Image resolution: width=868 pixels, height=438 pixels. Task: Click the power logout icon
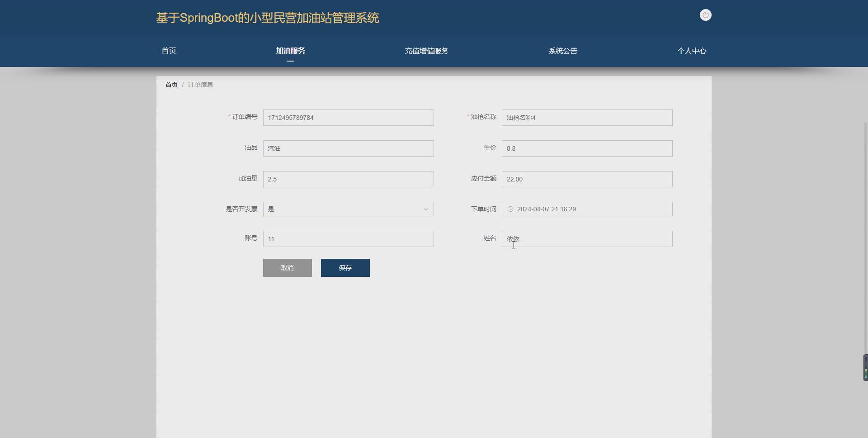point(705,15)
